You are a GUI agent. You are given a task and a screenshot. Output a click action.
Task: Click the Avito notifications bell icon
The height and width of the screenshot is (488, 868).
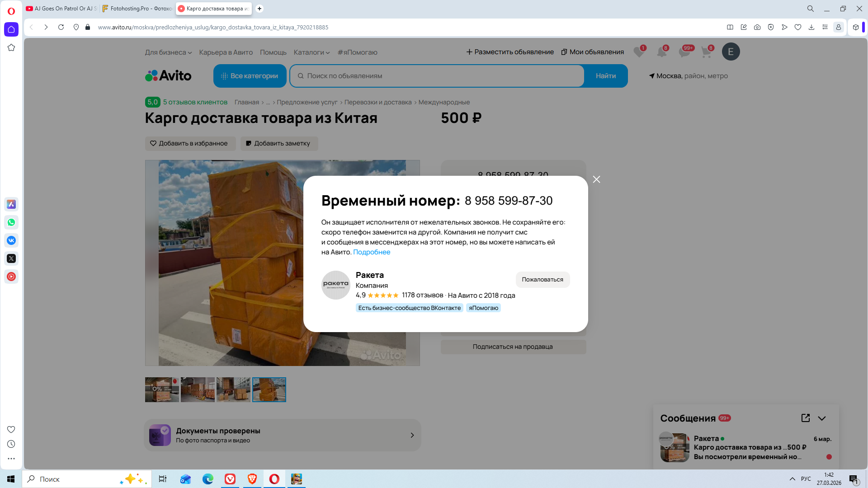[661, 52]
